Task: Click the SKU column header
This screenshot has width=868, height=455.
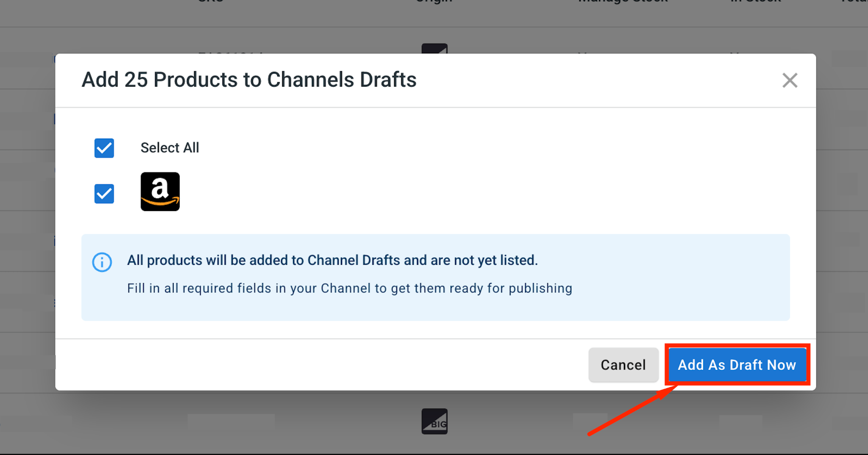Action: [211, 1]
